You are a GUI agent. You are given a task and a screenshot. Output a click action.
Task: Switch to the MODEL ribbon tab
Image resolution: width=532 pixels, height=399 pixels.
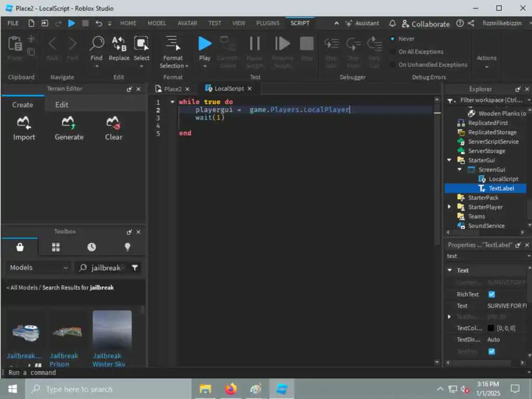coord(157,23)
